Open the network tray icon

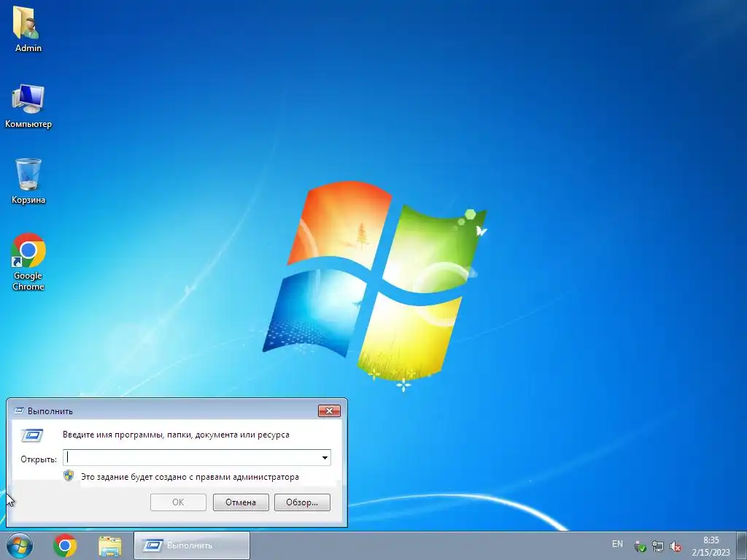pyautogui.click(x=657, y=546)
